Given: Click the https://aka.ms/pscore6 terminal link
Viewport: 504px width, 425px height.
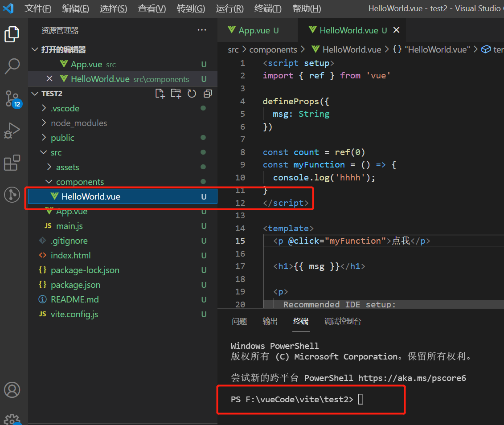Looking at the screenshot, I should [412, 378].
